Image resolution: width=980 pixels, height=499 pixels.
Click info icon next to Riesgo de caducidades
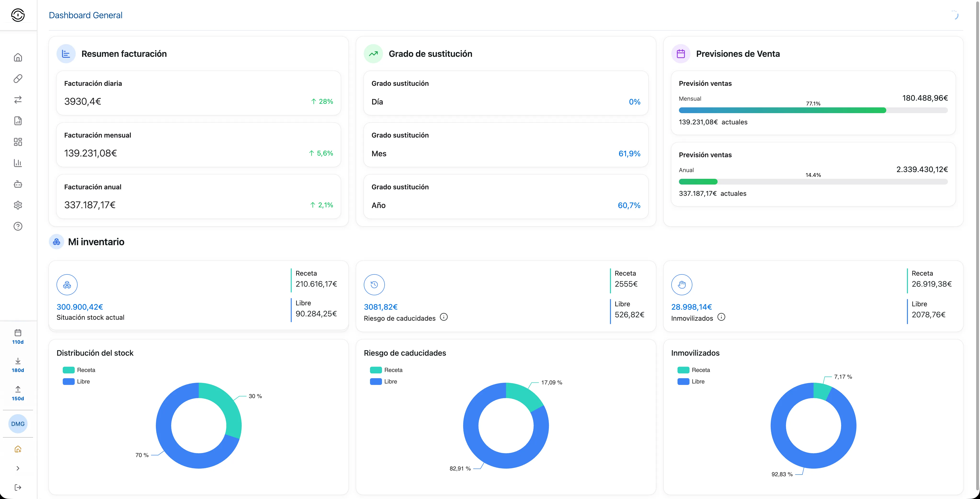pyautogui.click(x=444, y=317)
